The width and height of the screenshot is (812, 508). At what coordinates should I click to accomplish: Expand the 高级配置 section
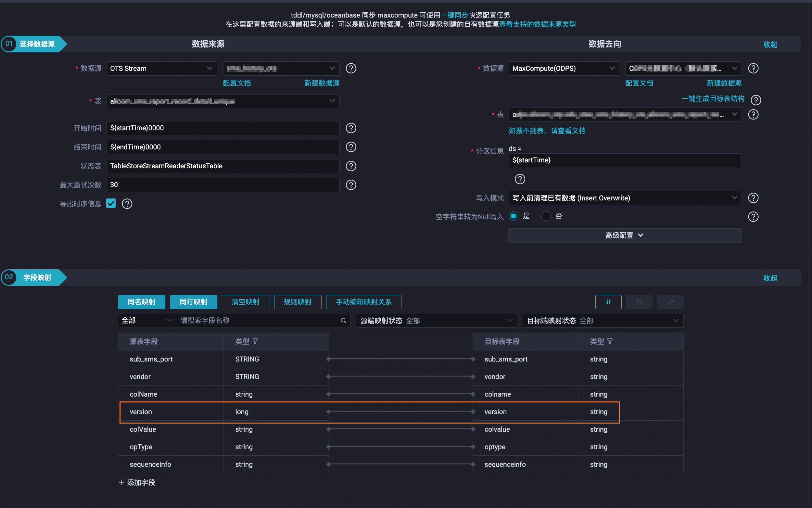(x=625, y=235)
